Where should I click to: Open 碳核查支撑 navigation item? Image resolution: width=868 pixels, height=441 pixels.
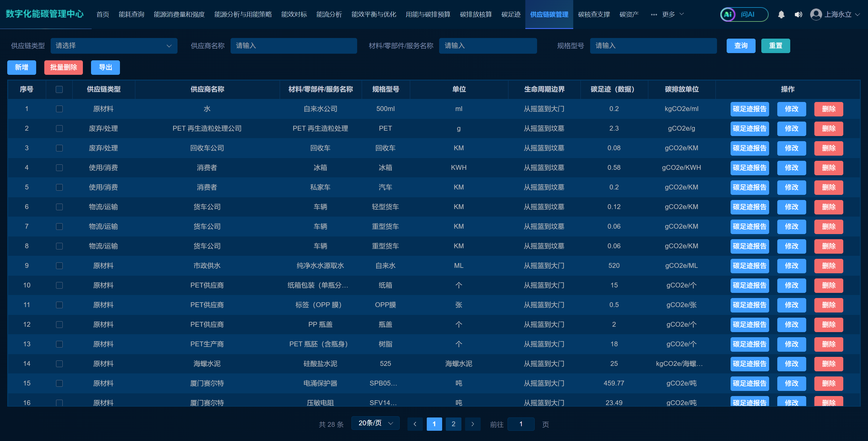click(594, 14)
